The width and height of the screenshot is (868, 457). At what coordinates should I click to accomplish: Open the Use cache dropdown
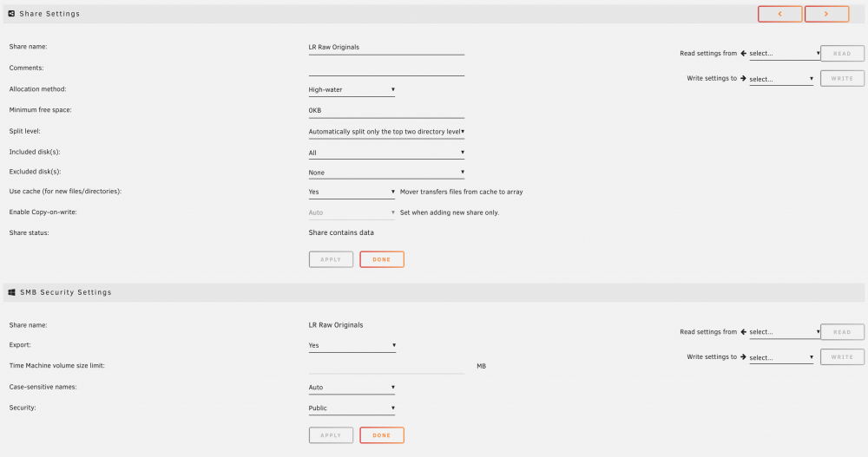pyautogui.click(x=352, y=192)
